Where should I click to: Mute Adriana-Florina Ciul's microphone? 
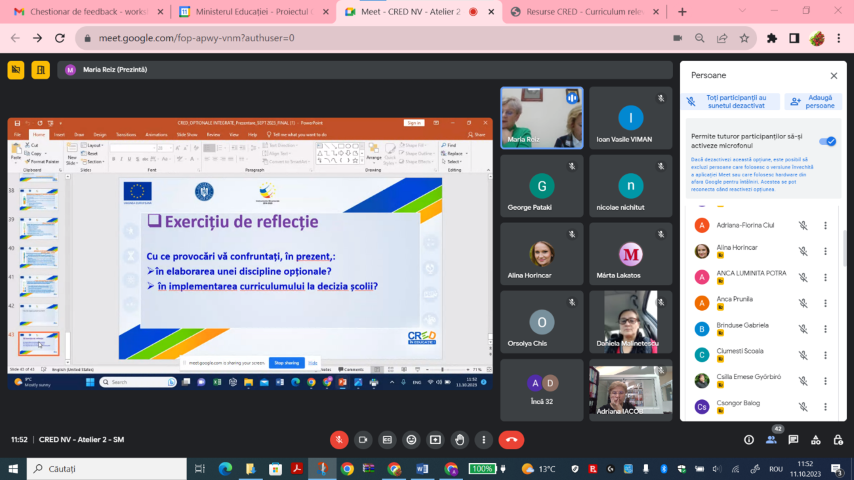803,225
